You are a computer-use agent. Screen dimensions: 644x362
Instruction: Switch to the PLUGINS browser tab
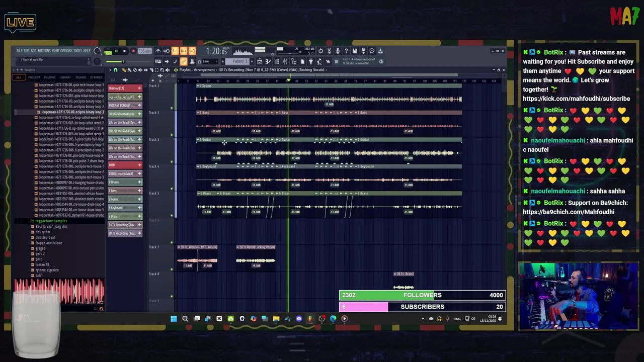(49, 77)
